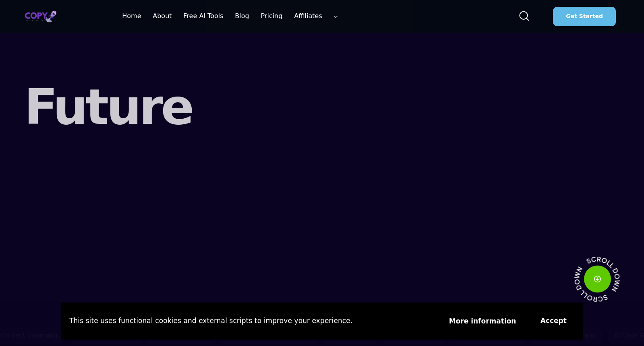The height and width of the screenshot is (346, 644).
Task: Click the Future headline text
Action: pyautogui.click(x=109, y=107)
